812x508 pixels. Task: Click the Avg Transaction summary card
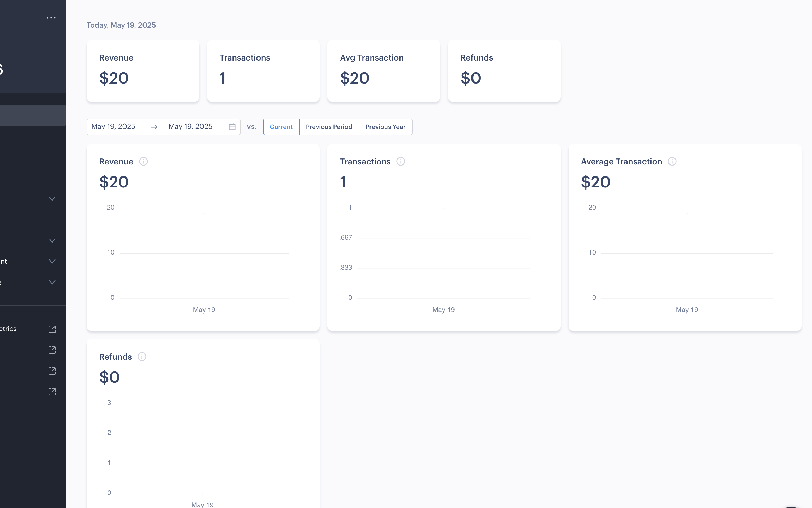[x=384, y=71]
